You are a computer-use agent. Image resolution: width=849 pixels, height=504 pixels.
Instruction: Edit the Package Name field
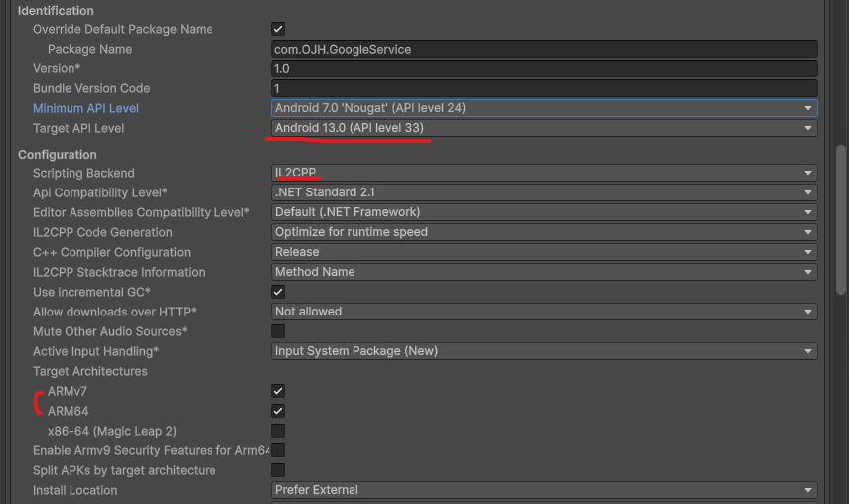[x=544, y=49]
